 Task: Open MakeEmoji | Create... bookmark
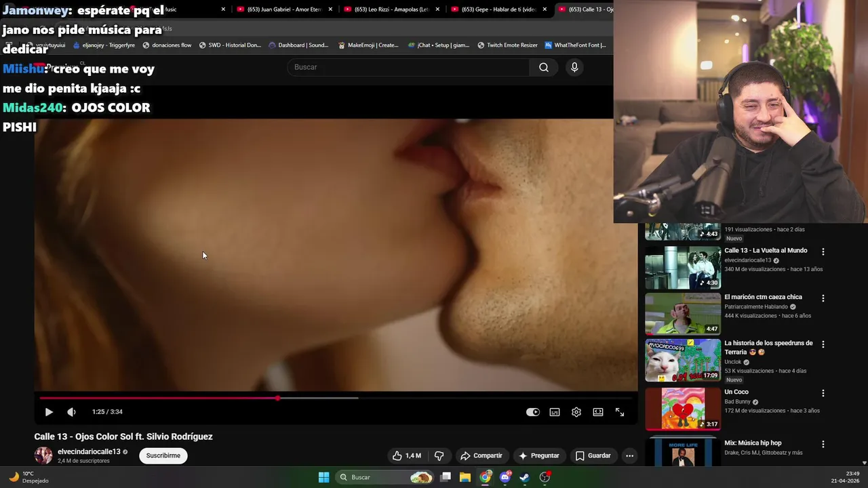pos(368,45)
